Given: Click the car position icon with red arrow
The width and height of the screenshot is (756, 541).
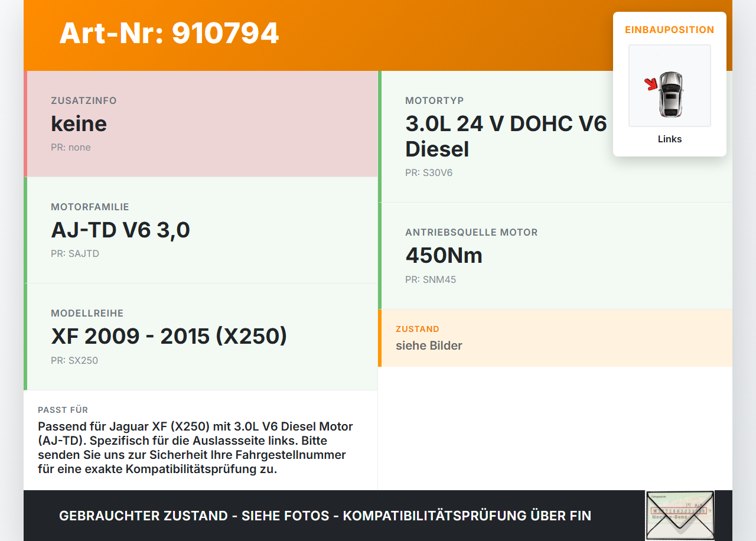Looking at the screenshot, I should pyautogui.click(x=670, y=86).
